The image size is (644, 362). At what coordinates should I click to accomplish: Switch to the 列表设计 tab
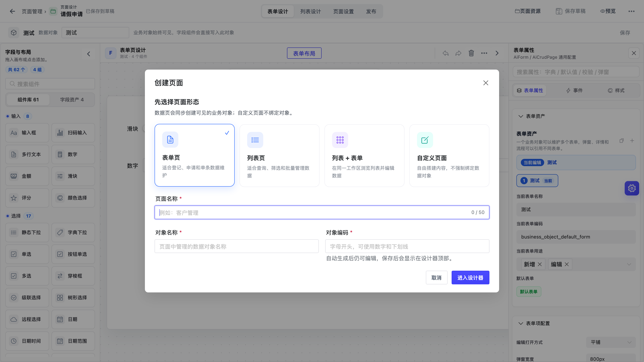pyautogui.click(x=311, y=11)
